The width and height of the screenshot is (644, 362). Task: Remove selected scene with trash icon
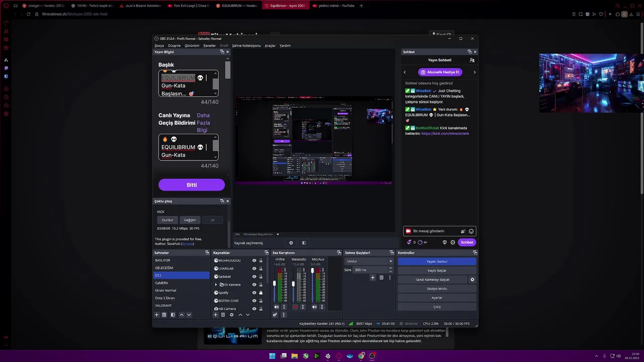pos(164,315)
